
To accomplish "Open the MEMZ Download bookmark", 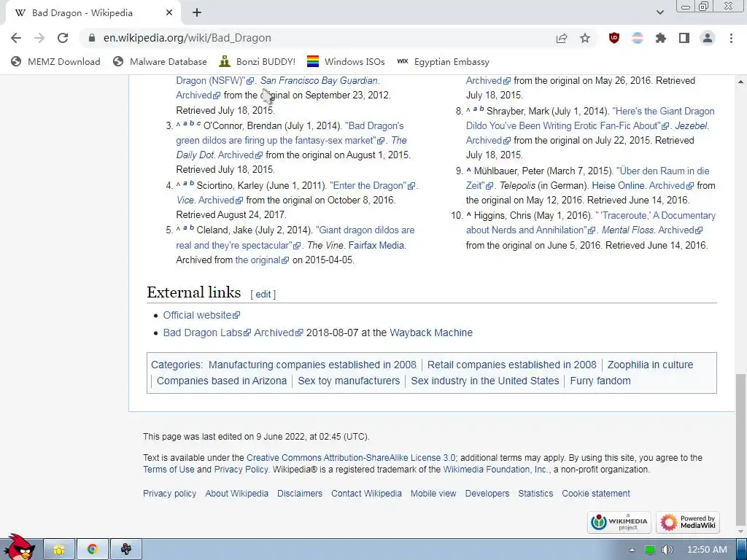I will point(55,61).
